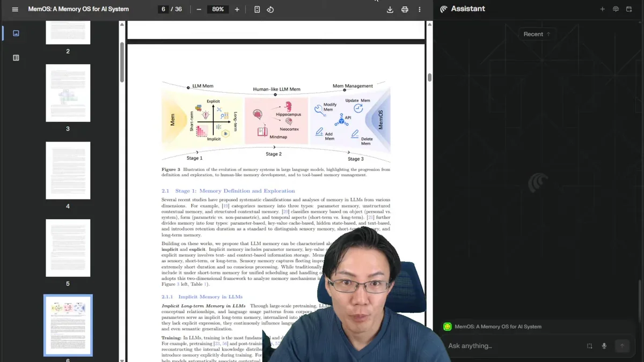The width and height of the screenshot is (644, 362).
Task: Click the 89% zoom level field
Action: [218, 10]
